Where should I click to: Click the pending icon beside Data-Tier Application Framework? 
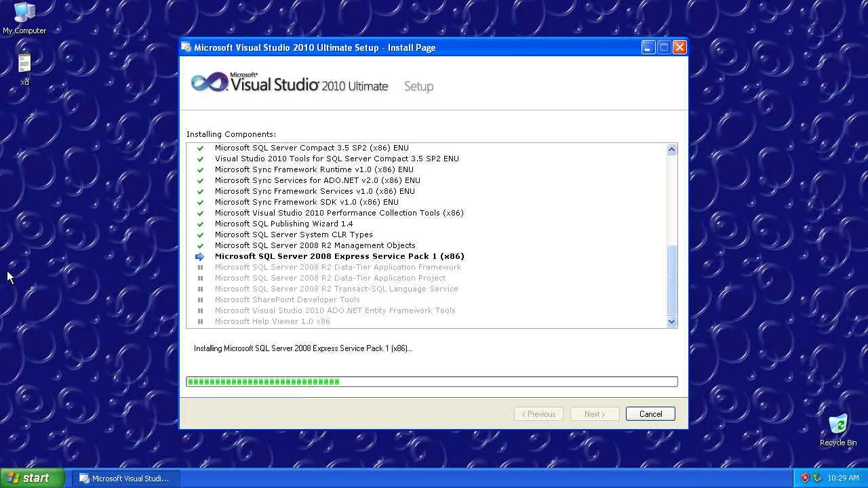[x=200, y=267]
